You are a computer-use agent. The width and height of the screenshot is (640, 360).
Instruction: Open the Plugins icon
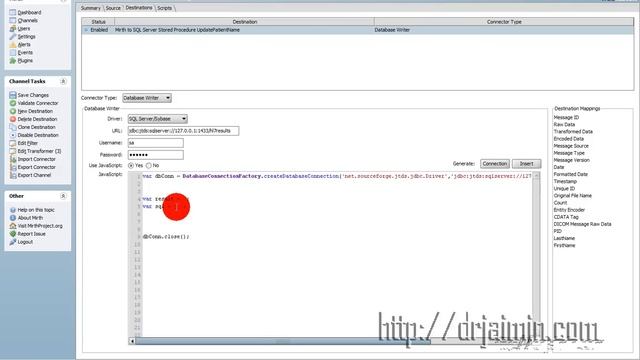13,60
